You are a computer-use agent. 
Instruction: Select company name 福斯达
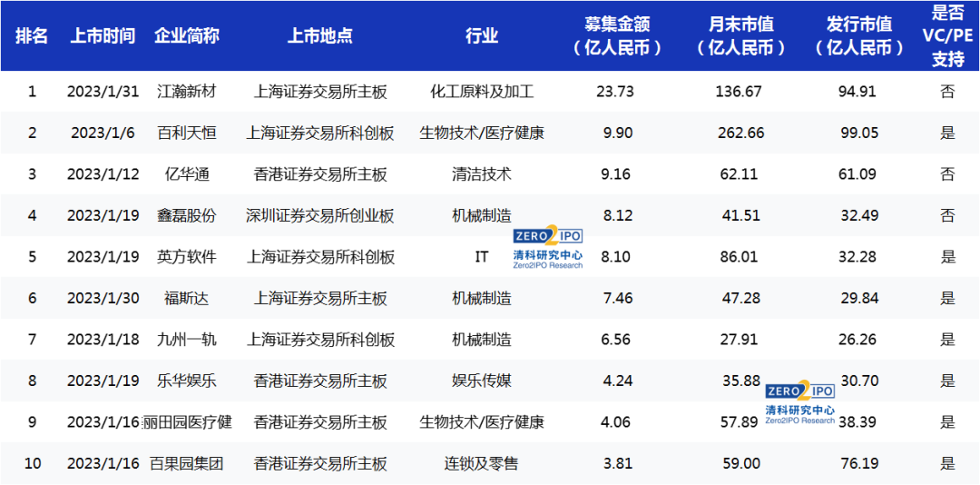tap(187, 299)
